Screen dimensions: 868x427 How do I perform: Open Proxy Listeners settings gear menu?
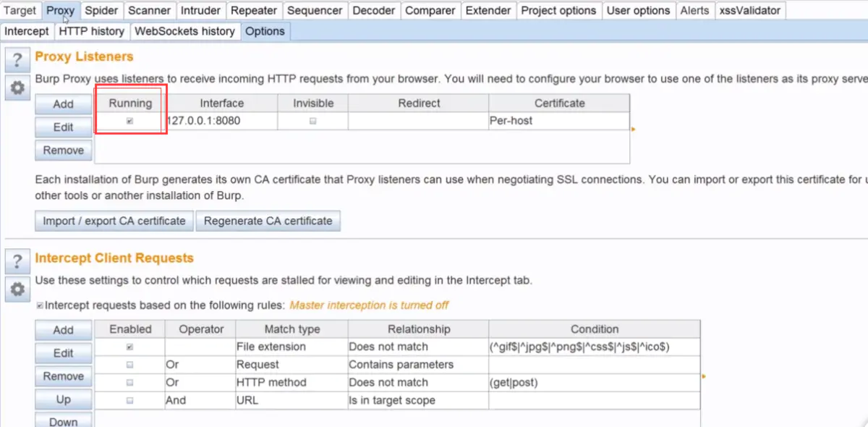[17, 88]
